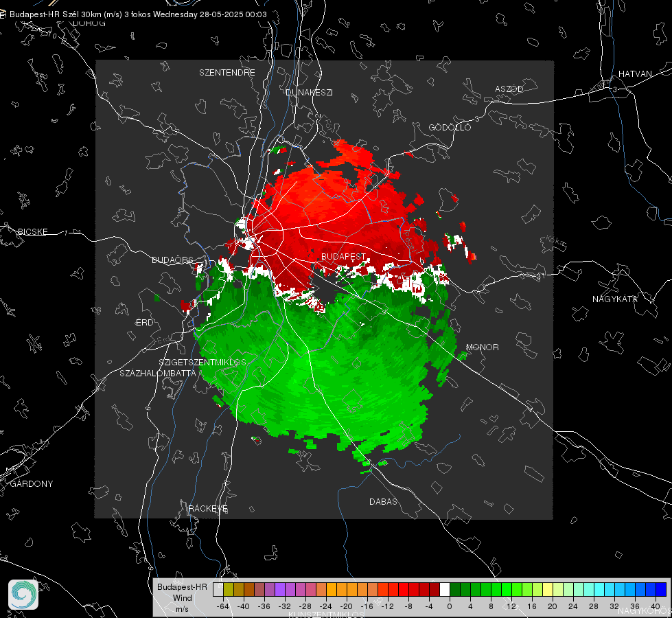Click the header text Budapest-HR Szél 30km
The image size is (672, 618).
coord(56,14)
